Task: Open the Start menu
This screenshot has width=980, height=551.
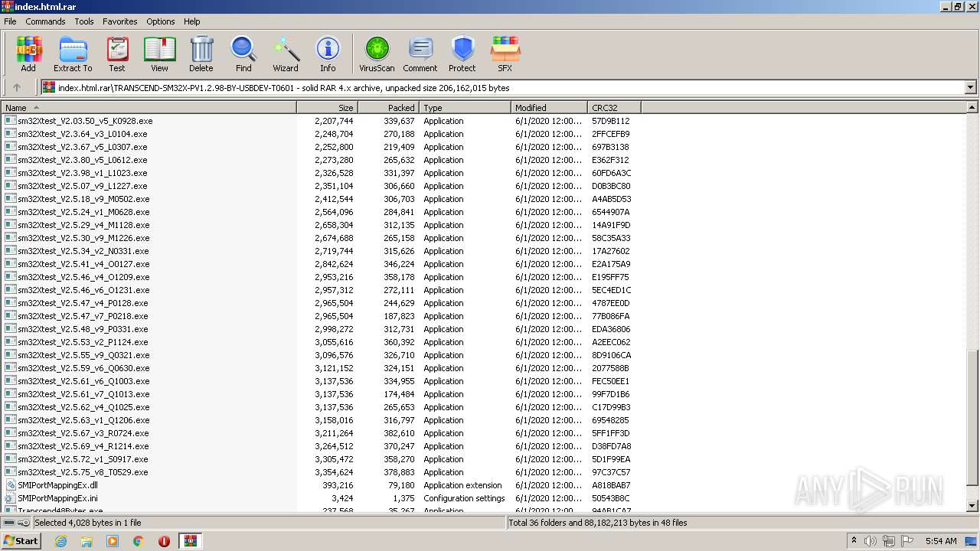Action: tap(21, 541)
